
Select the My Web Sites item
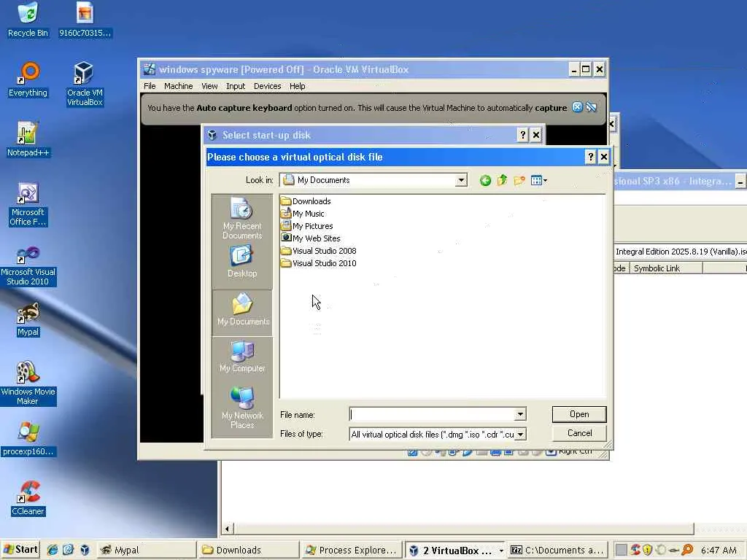311,238
